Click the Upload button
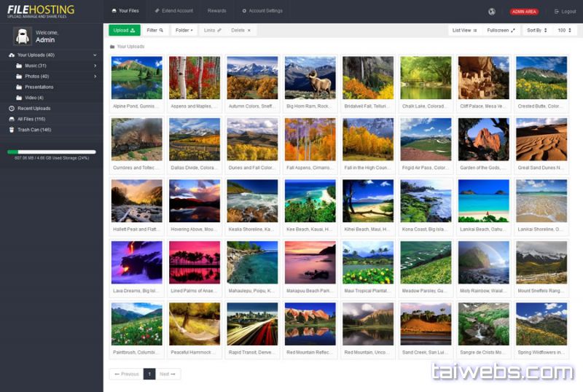583x392 pixels. pos(125,31)
